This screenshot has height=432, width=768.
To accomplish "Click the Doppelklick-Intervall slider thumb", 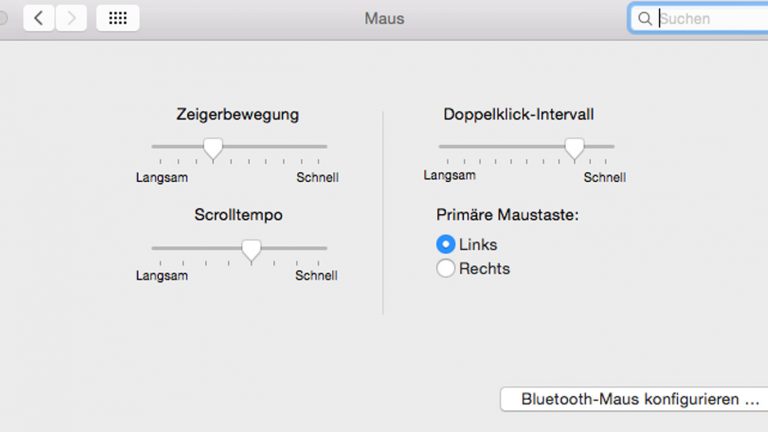I will pyautogui.click(x=574, y=148).
